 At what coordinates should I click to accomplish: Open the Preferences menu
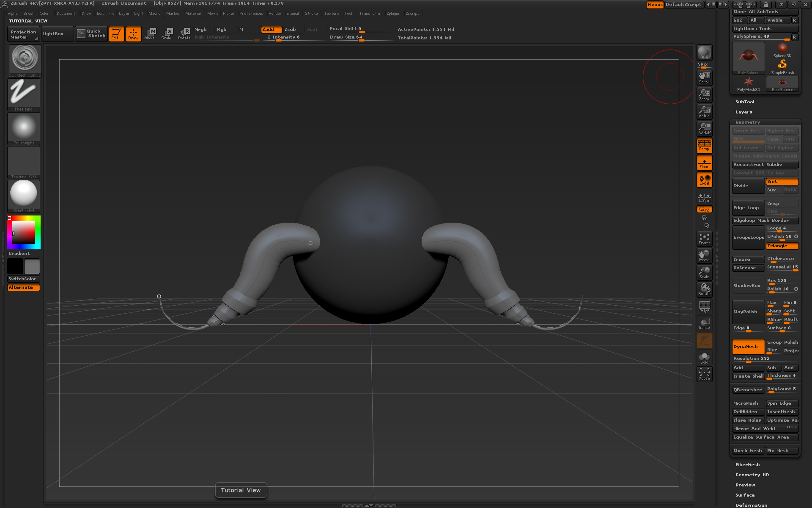[x=251, y=14]
